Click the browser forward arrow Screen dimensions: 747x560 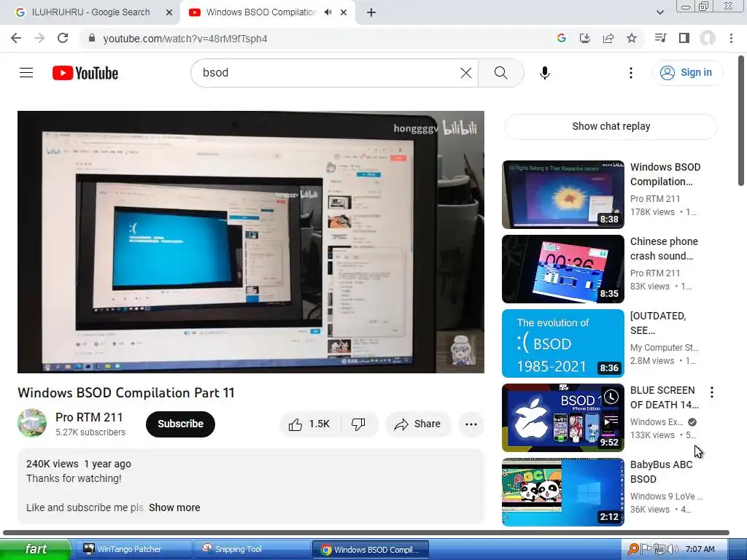(x=39, y=38)
